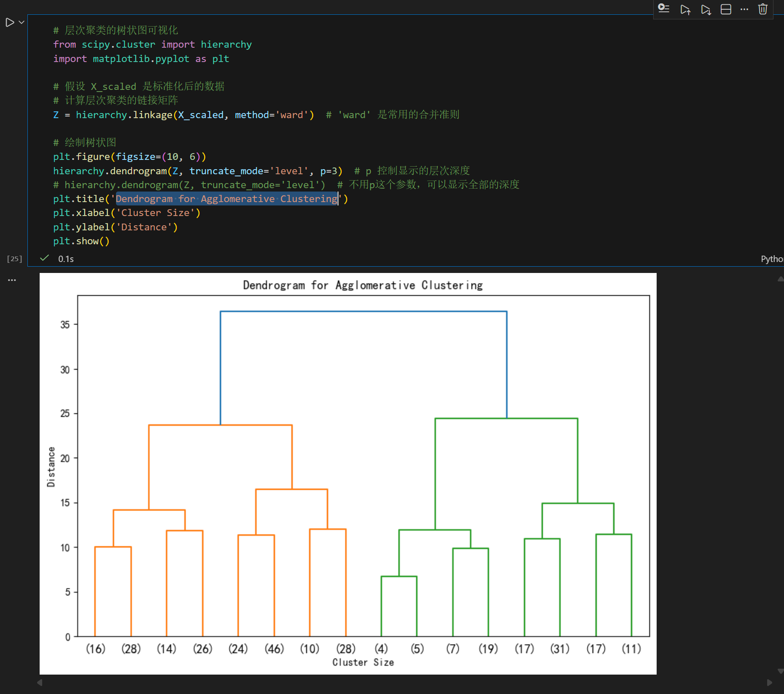Open output actions ellipsis beside plot
This screenshot has width=784, height=694.
click(x=12, y=280)
